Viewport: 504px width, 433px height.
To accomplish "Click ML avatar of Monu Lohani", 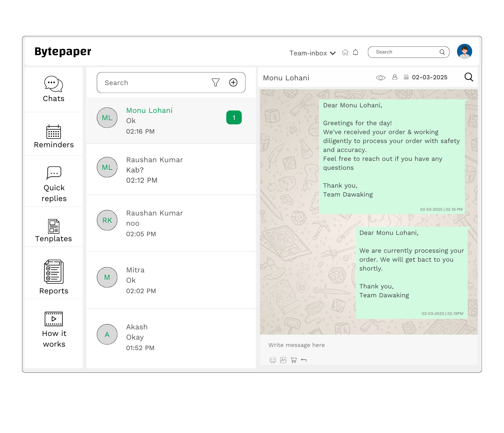I will point(107,118).
